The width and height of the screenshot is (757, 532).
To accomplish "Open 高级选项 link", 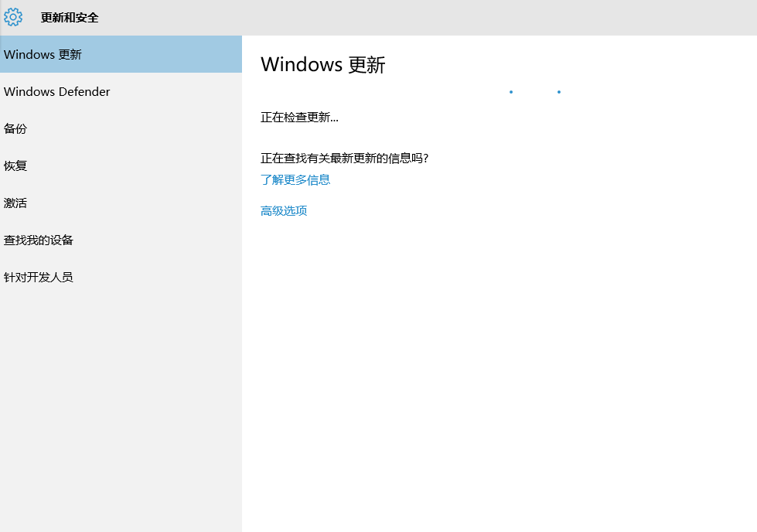I will pyautogui.click(x=284, y=211).
